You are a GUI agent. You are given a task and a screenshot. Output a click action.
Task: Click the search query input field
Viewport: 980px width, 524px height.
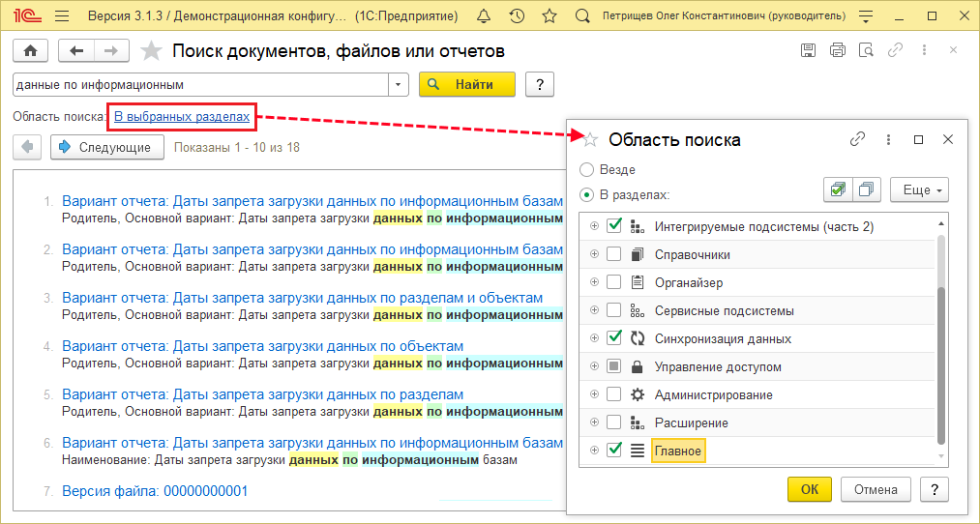click(x=200, y=85)
